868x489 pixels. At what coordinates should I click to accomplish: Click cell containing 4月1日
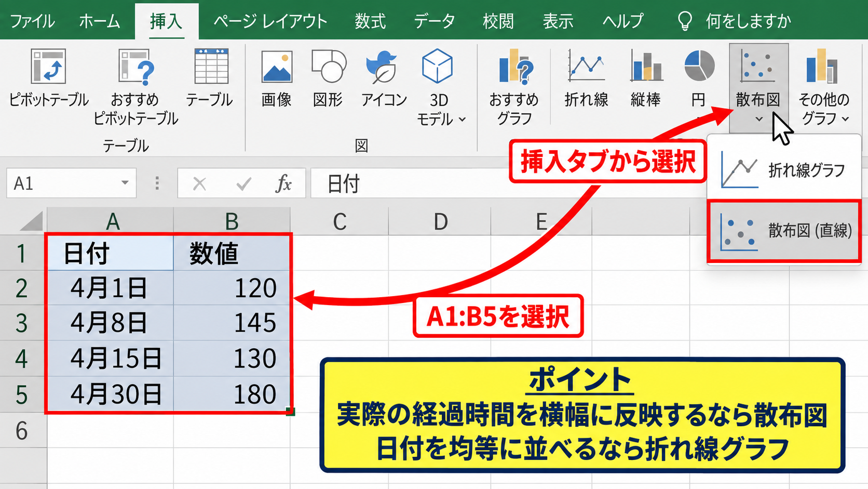pos(111,288)
